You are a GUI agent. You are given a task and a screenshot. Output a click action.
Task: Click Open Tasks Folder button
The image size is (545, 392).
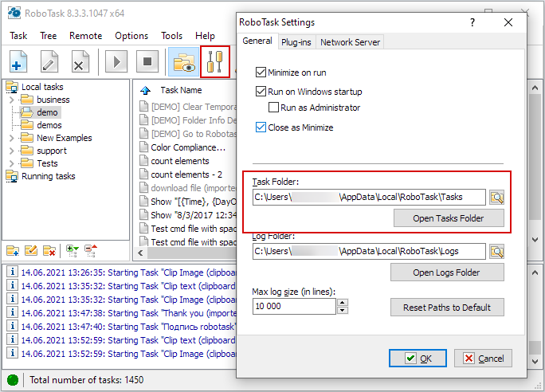coord(449,218)
